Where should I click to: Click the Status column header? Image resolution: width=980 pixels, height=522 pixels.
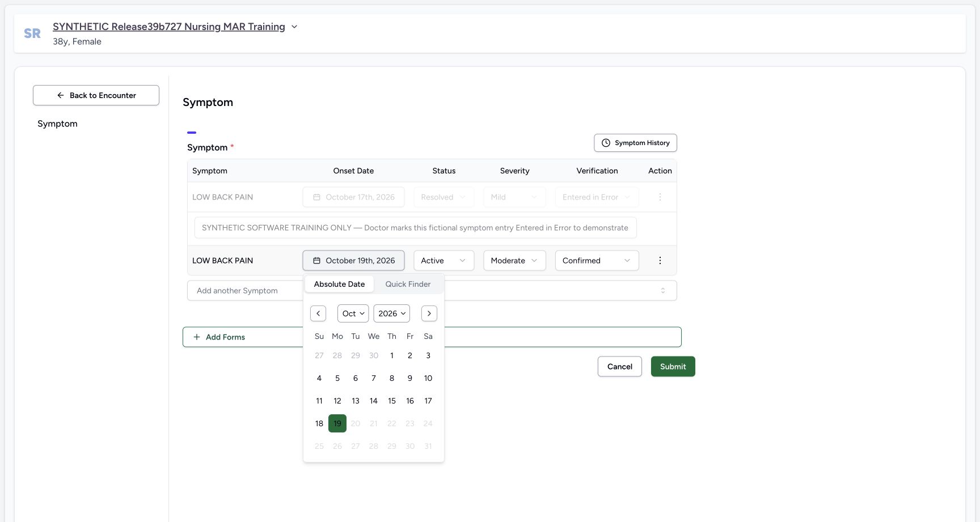pyautogui.click(x=444, y=171)
